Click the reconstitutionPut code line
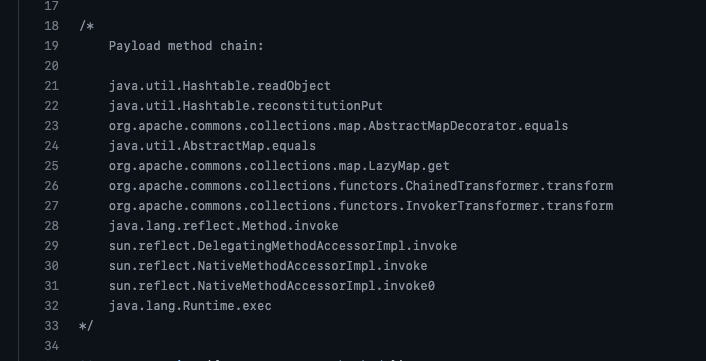Image resolution: width=706 pixels, height=361 pixels. pos(245,106)
